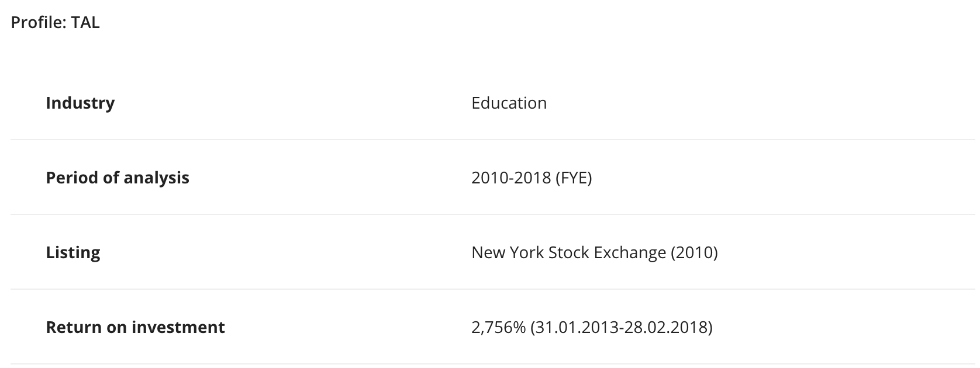
Task: Click the 2010-2018 year range
Action: pos(511,178)
